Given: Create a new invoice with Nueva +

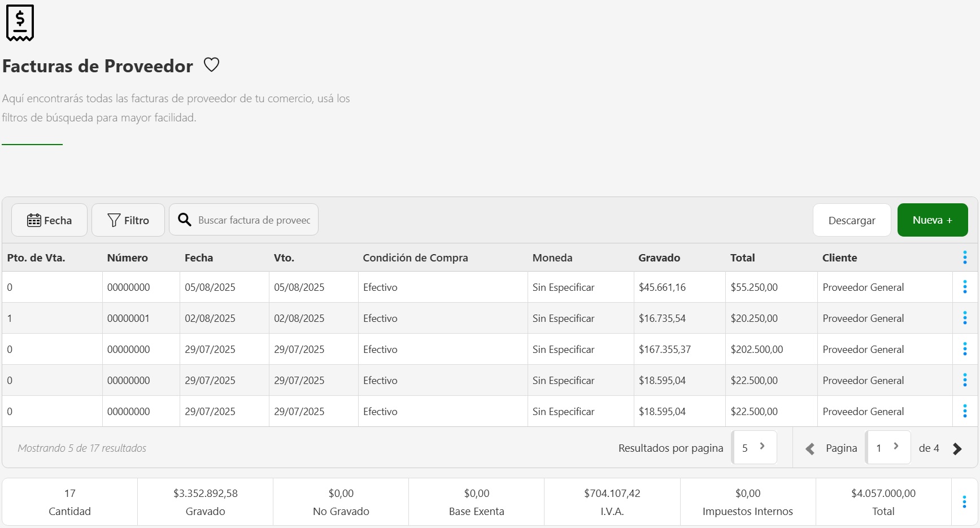Looking at the screenshot, I should [x=932, y=220].
